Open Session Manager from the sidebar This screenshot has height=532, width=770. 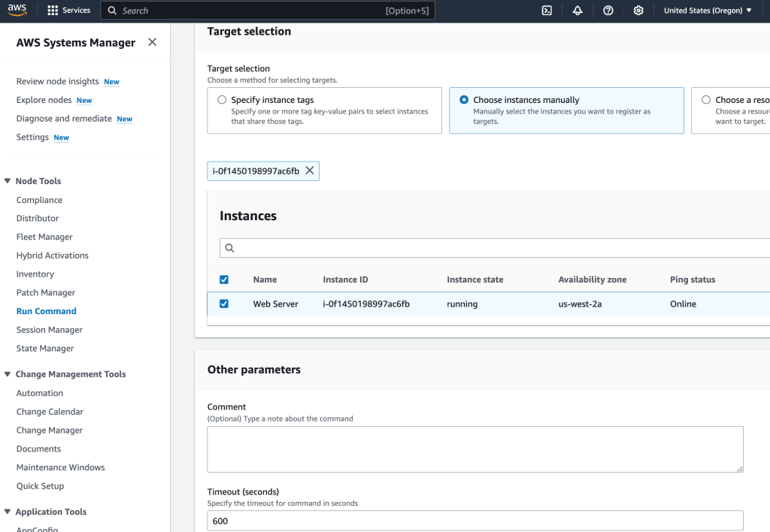(50, 330)
